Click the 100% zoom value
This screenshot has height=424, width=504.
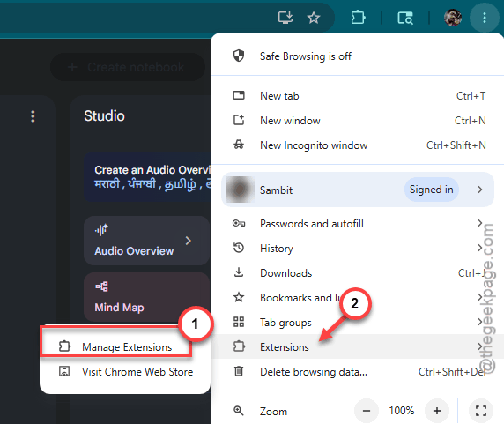click(x=402, y=411)
